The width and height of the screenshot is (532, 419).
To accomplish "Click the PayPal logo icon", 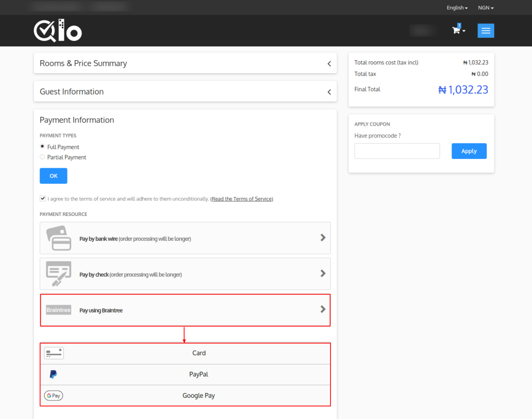I will pyautogui.click(x=53, y=374).
